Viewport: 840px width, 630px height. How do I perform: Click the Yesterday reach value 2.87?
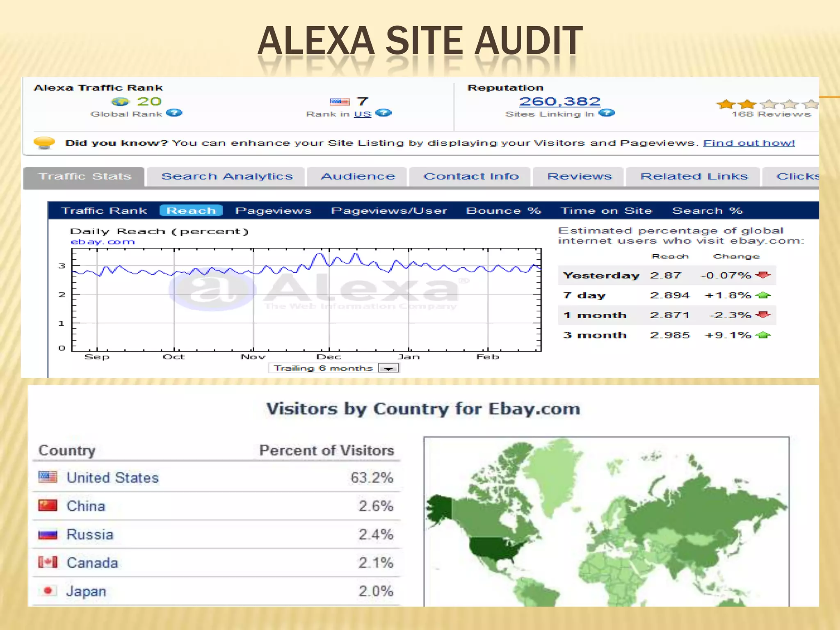point(665,275)
